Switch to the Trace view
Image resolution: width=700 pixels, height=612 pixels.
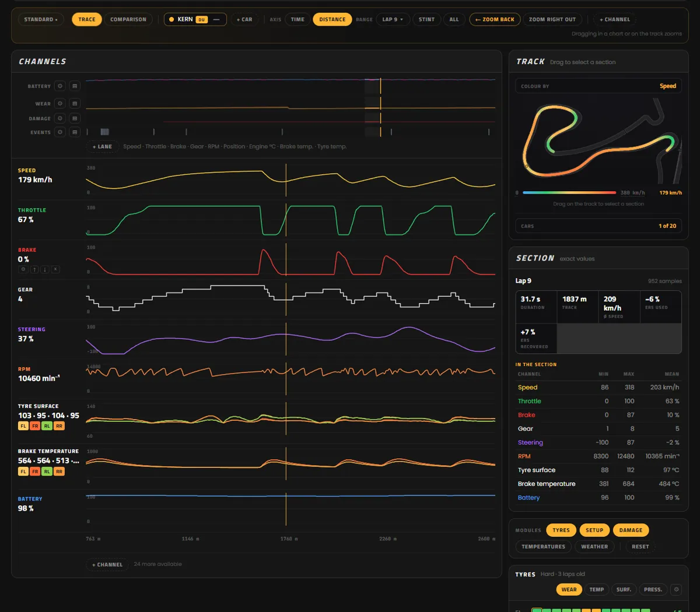click(x=86, y=19)
